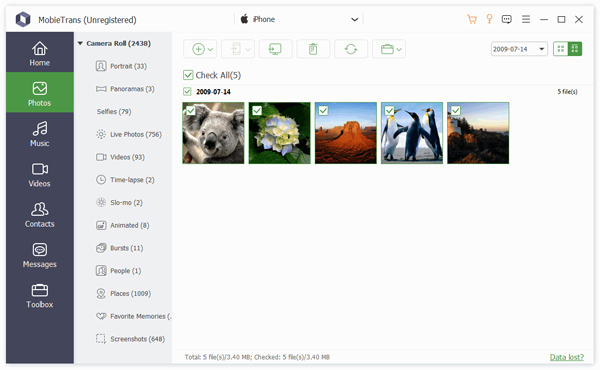Collapse the Camera Roll (2438) tree
This screenshot has height=370, width=600.
point(80,43)
